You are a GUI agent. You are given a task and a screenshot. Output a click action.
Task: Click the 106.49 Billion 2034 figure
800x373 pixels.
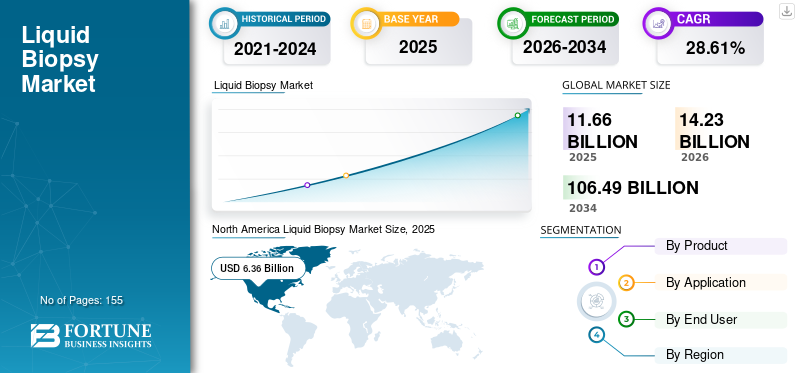click(x=633, y=195)
